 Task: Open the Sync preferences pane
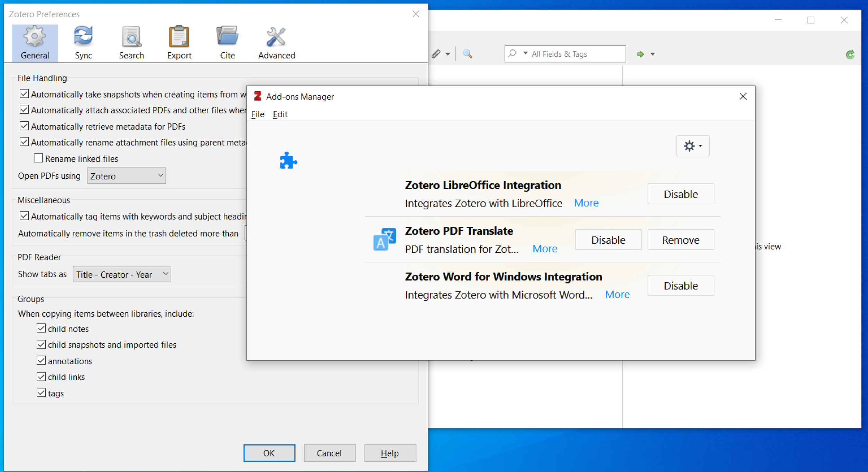pyautogui.click(x=83, y=41)
